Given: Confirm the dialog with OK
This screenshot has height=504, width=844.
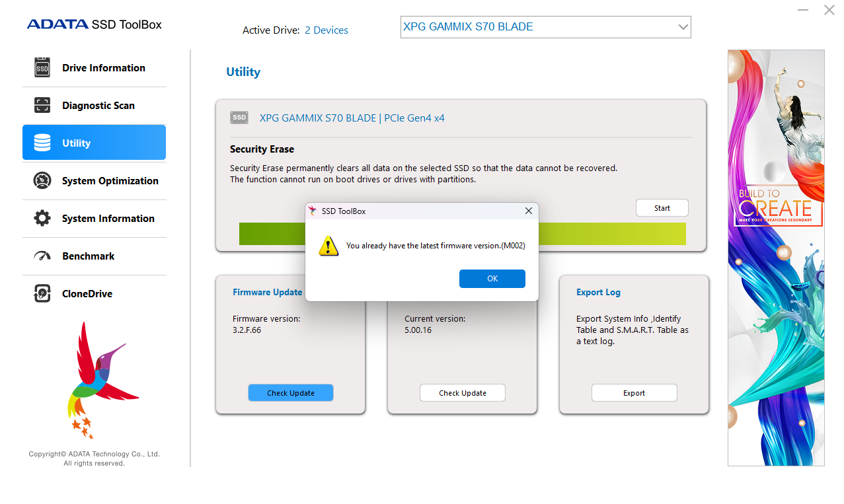Looking at the screenshot, I should click(492, 279).
